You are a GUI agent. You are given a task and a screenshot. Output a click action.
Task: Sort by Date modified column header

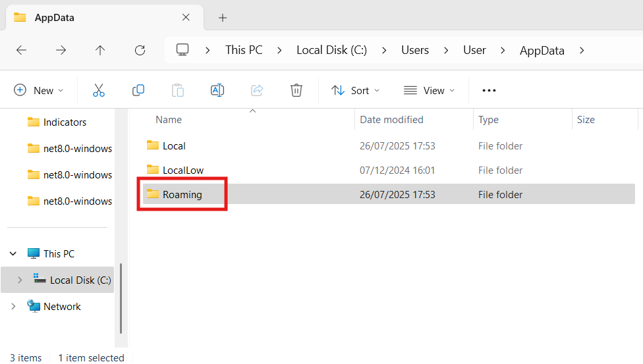click(x=391, y=120)
